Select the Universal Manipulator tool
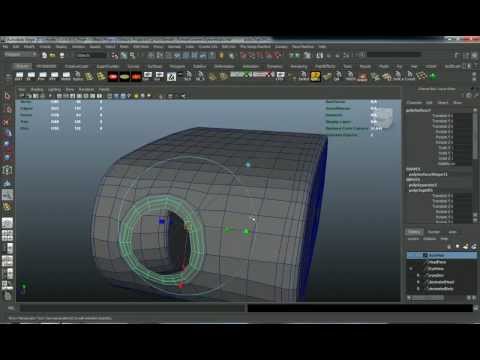Screen dimensions: 480x360 7,170
